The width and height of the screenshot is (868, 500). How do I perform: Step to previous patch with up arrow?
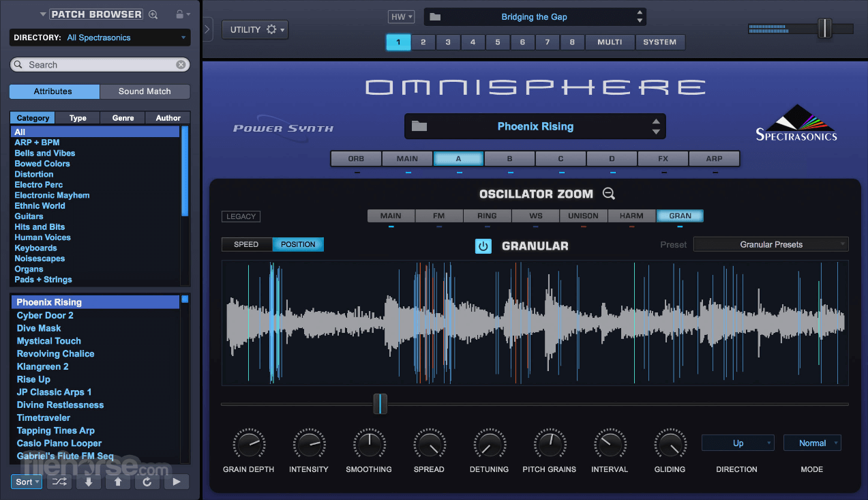(118, 482)
